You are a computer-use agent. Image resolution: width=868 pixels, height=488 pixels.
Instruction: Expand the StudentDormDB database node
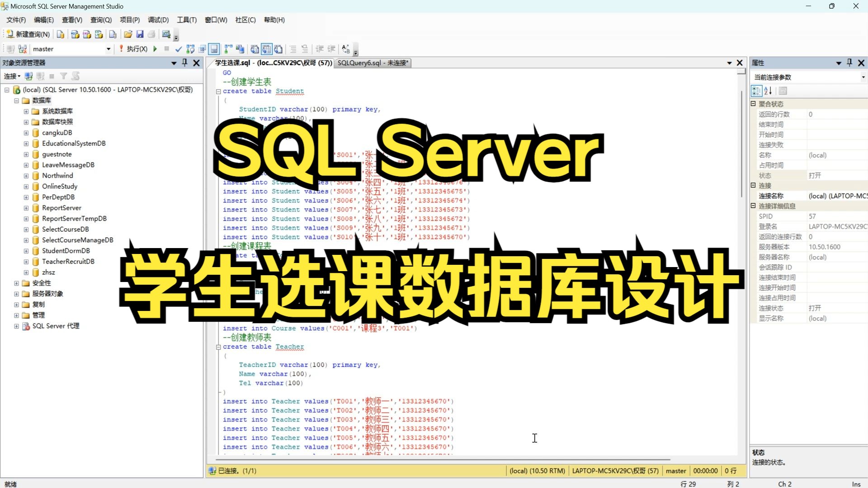26,251
